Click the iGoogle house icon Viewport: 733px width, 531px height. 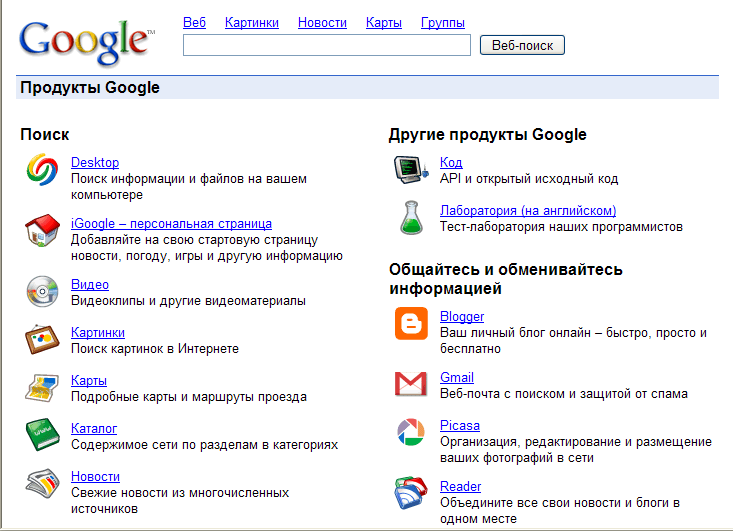point(42,230)
